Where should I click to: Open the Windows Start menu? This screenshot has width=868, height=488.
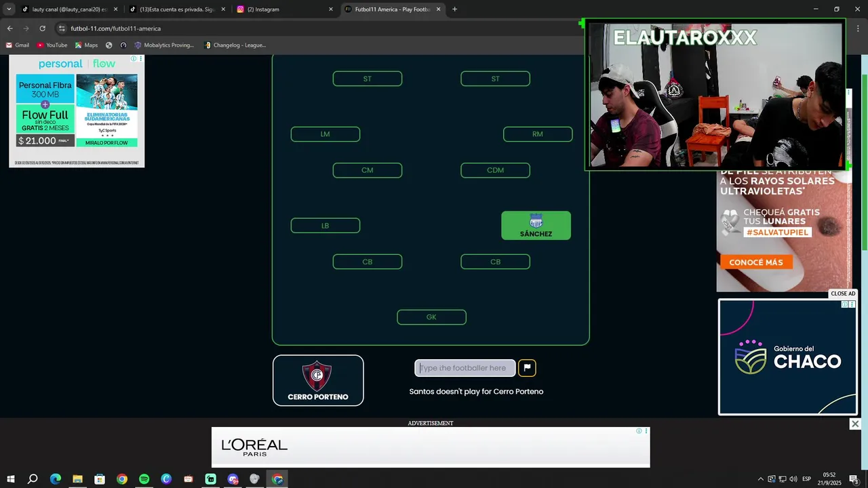coord(10,479)
